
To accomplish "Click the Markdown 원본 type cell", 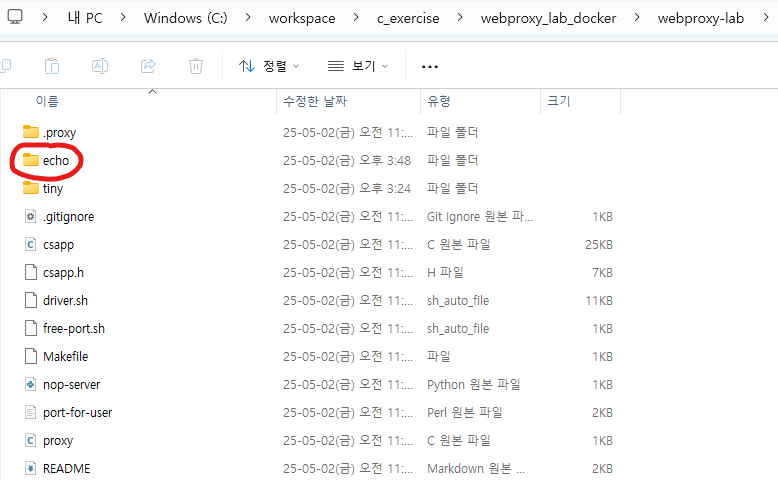I will point(476,469).
